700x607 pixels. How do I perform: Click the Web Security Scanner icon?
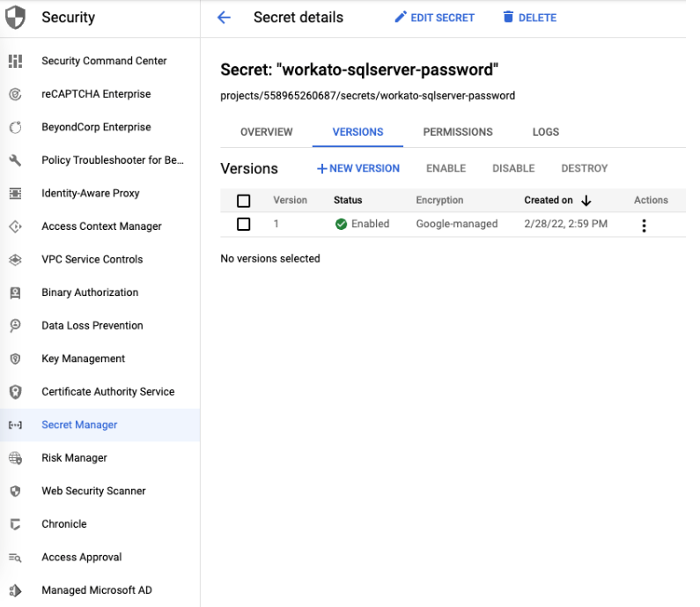coord(15,491)
